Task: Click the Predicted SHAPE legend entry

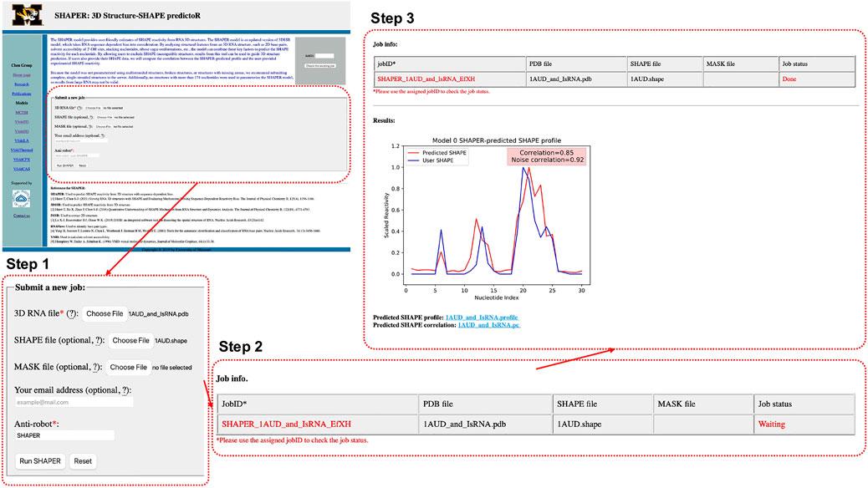Action: 437,153
